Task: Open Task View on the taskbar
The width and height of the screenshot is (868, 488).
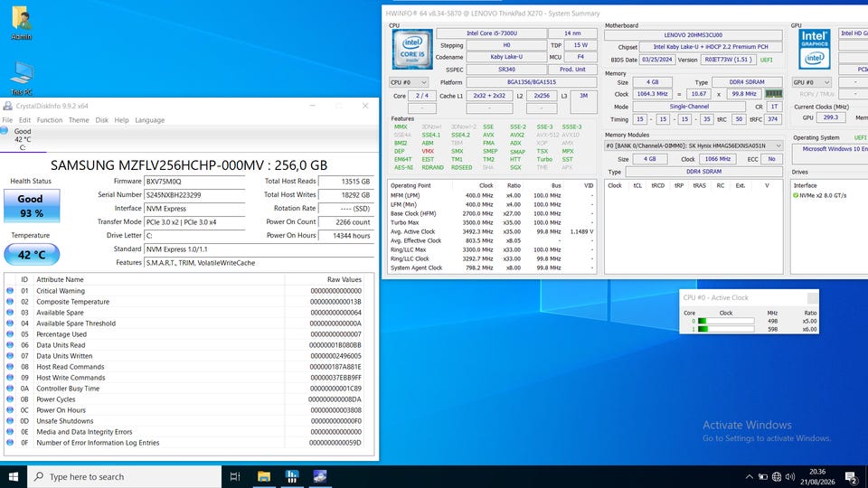Action: (235, 476)
